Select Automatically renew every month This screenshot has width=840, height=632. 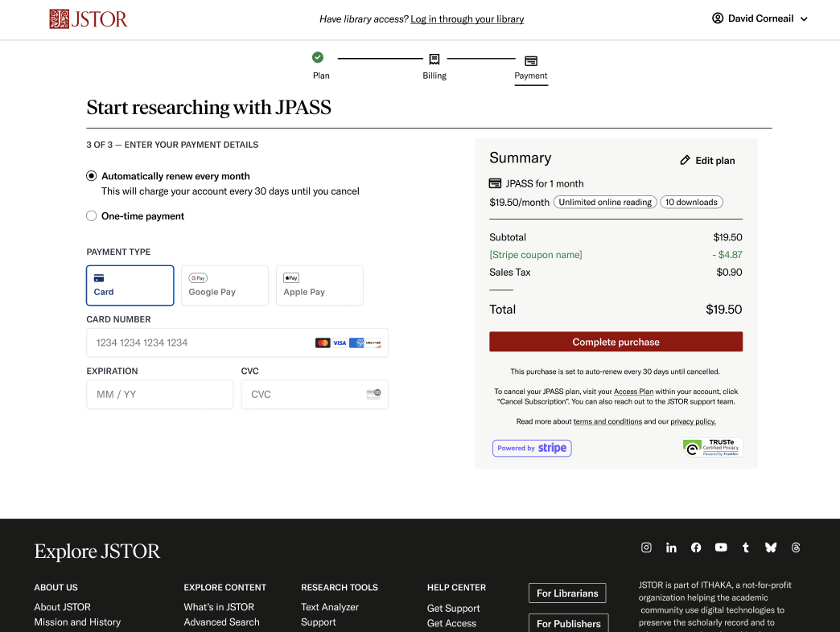click(x=91, y=175)
